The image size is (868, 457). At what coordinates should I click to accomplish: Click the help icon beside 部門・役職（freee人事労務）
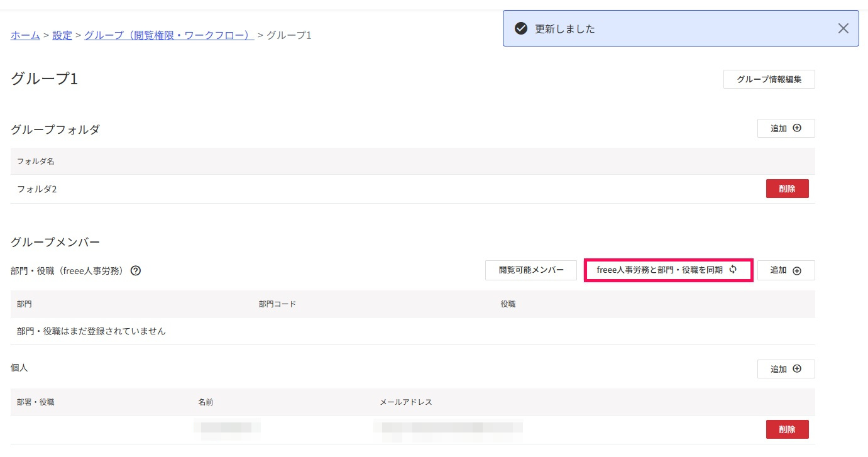pyautogui.click(x=135, y=271)
